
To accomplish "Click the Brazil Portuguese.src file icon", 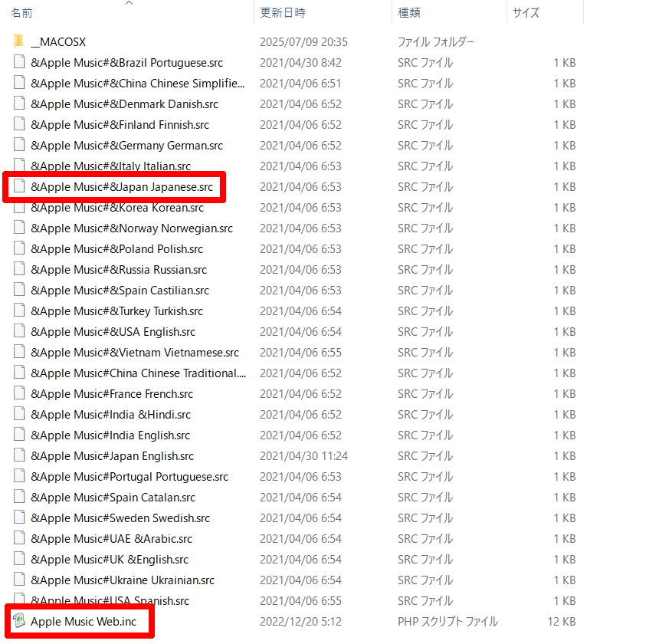I will 19,61.
